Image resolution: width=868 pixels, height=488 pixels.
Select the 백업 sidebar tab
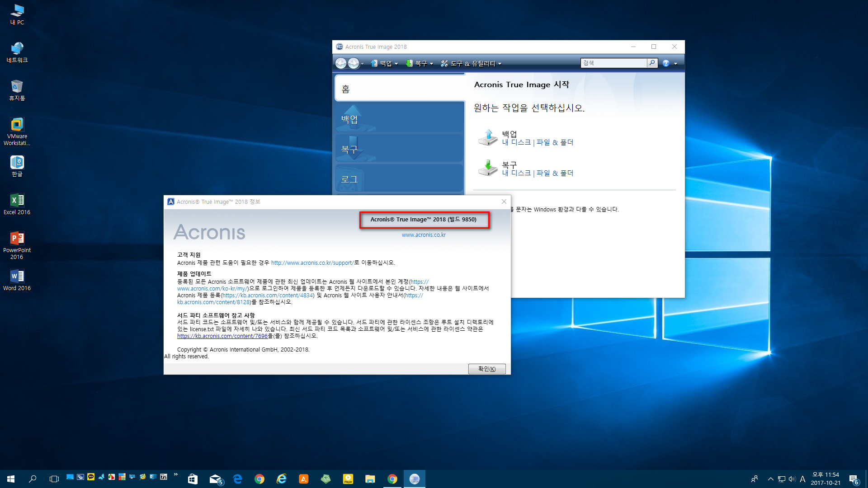(x=400, y=118)
